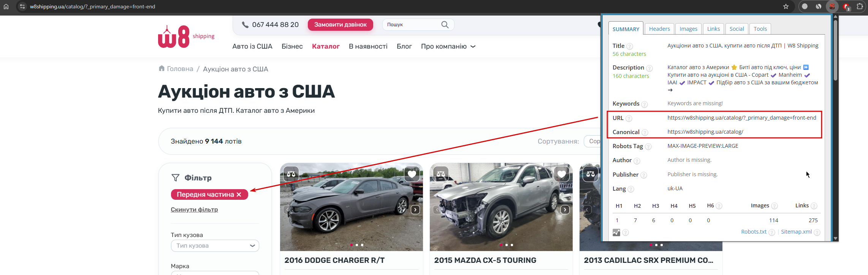868x275 pixels.
Task: Open site info icon left of URL
Action: (22, 6)
